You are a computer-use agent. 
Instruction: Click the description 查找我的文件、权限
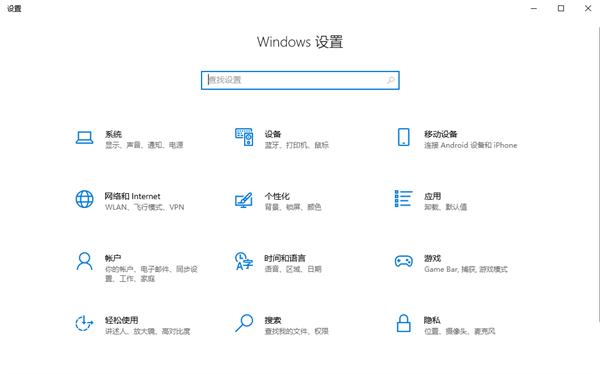coord(297,331)
